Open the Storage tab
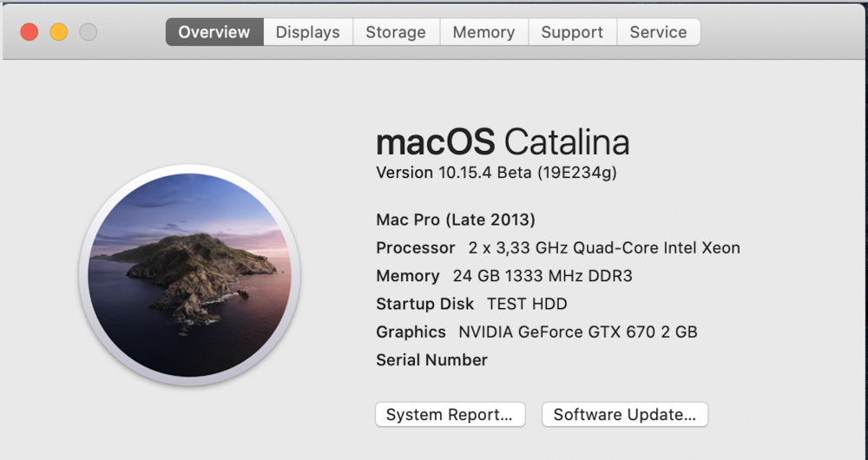868x460 pixels. 396,32
